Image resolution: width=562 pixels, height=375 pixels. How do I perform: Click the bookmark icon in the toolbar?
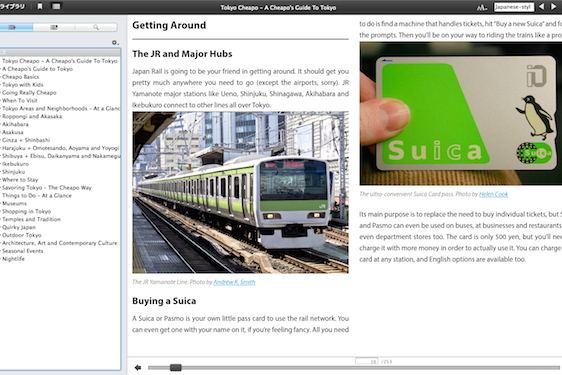click(40, 6)
